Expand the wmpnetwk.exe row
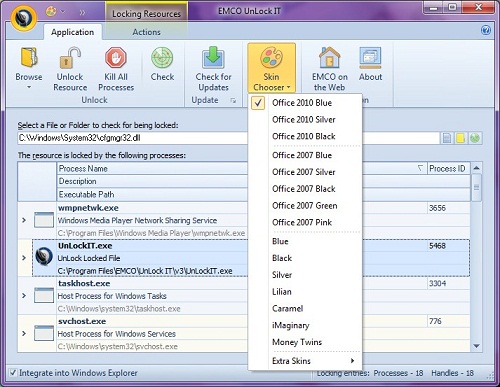 (x=24, y=220)
